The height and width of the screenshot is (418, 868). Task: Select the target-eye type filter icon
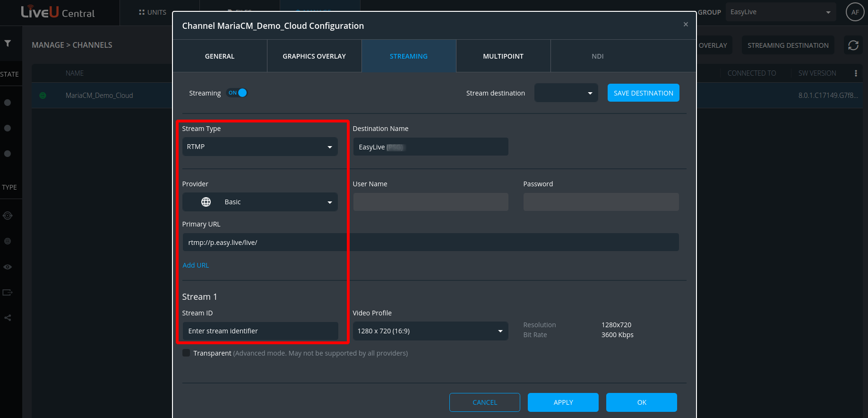point(8,216)
